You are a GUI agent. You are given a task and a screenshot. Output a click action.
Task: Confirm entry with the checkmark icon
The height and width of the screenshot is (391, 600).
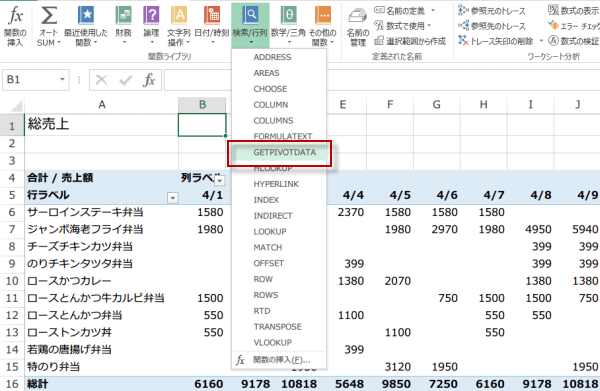(126, 80)
